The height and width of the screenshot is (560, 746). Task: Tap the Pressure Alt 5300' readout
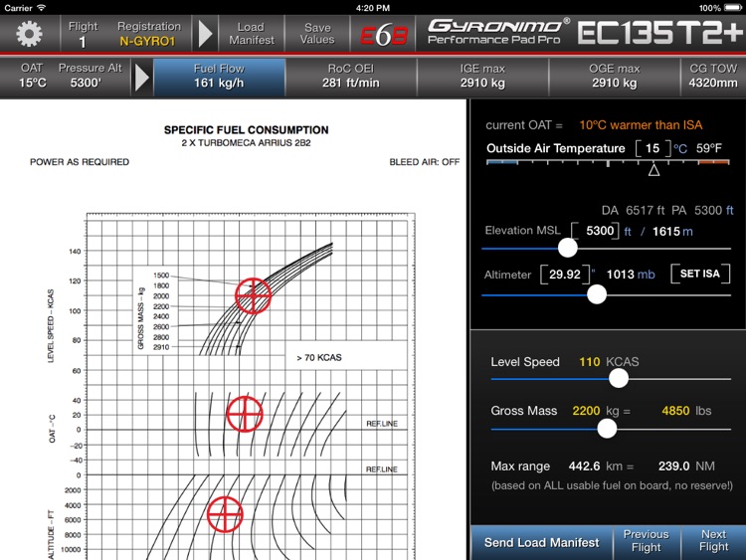click(x=90, y=77)
